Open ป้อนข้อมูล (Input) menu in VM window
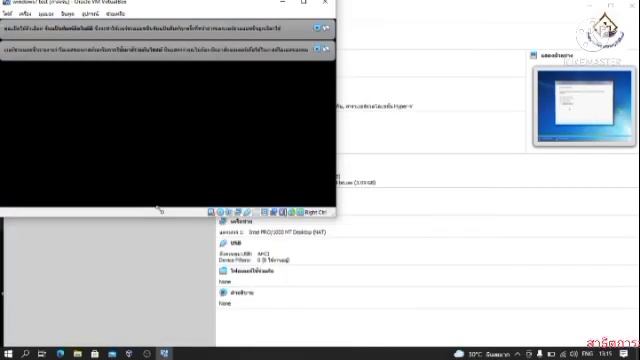640x360 pixels. click(68, 14)
